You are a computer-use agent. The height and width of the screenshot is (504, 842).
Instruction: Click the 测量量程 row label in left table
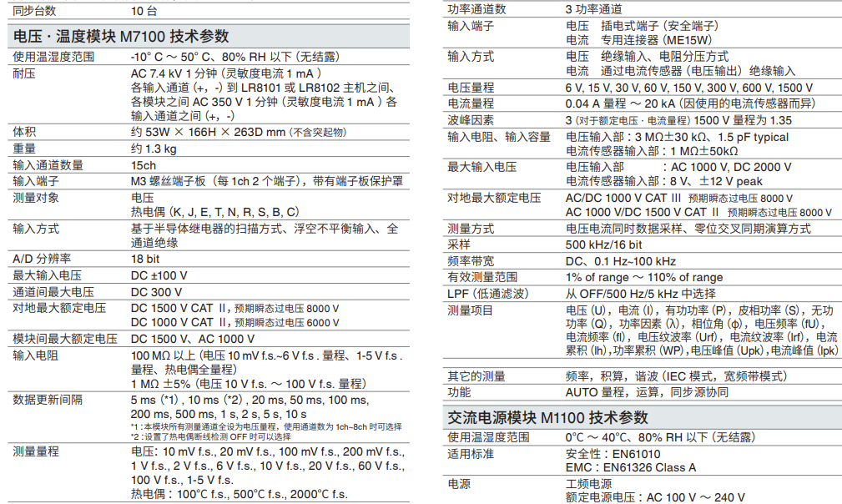click(x=36, y=451)
